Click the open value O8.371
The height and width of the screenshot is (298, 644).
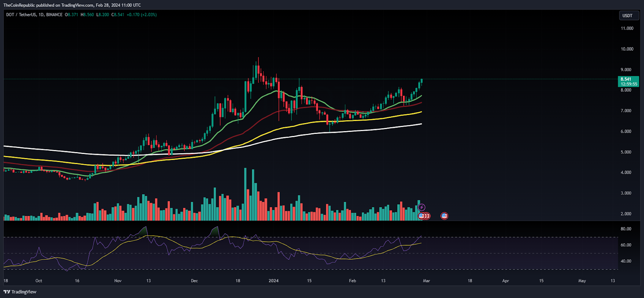pyautogui.click(x=72, y=14)
